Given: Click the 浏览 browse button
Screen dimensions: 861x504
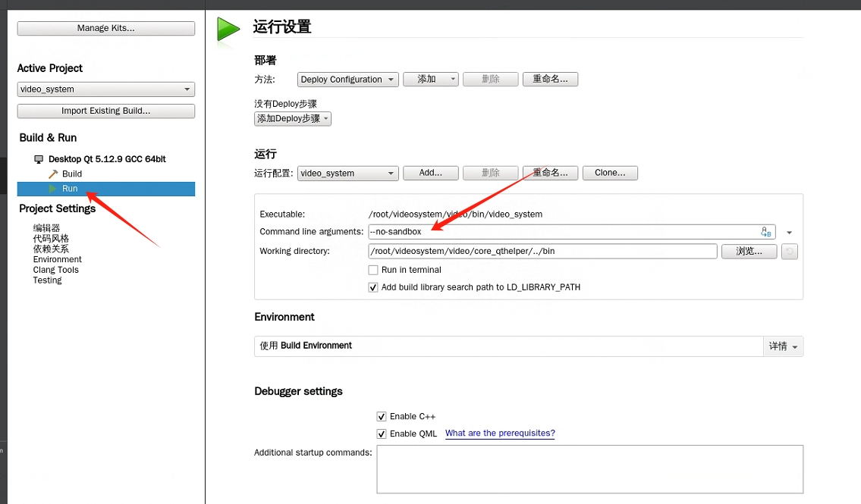Looking at the screenshot, I should (x=749, y=252).
